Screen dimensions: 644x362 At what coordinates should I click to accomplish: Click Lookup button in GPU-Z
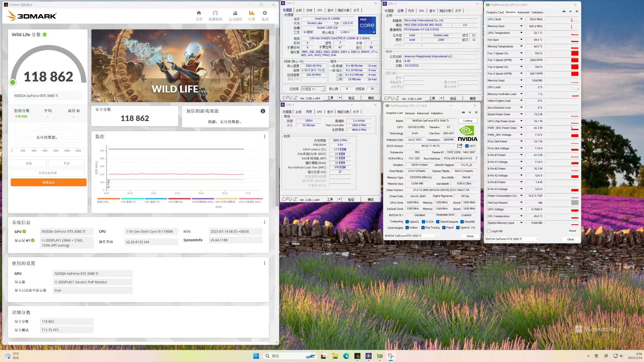[x=468, y=121]
